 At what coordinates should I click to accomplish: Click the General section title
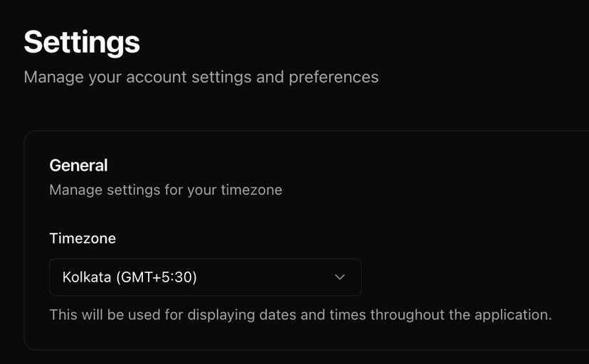(78, 166)
